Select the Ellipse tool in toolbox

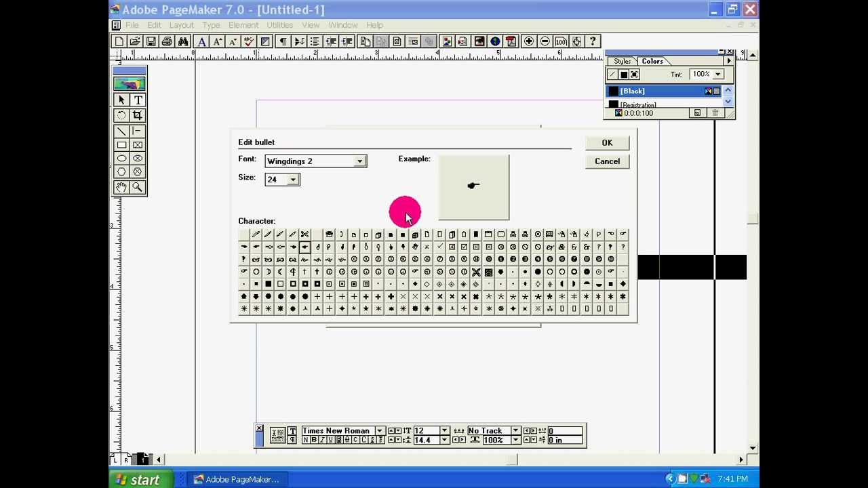coord(121,158)
